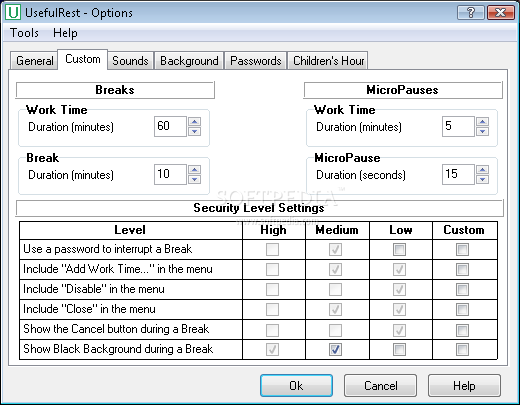Toggle High checkbox for password to interrupt Break
520x405 pixels.
coord(272,249)
